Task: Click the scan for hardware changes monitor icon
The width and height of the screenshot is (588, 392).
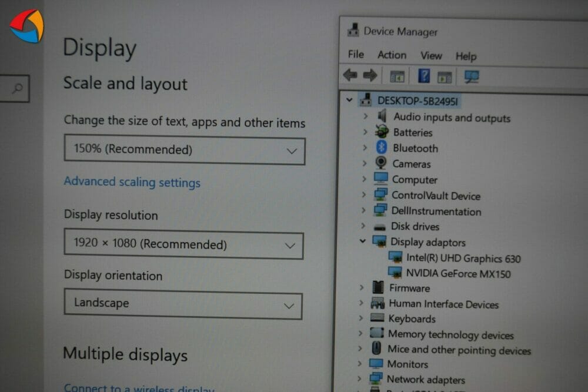Action: pyautogui.click(x=472, y=78)
